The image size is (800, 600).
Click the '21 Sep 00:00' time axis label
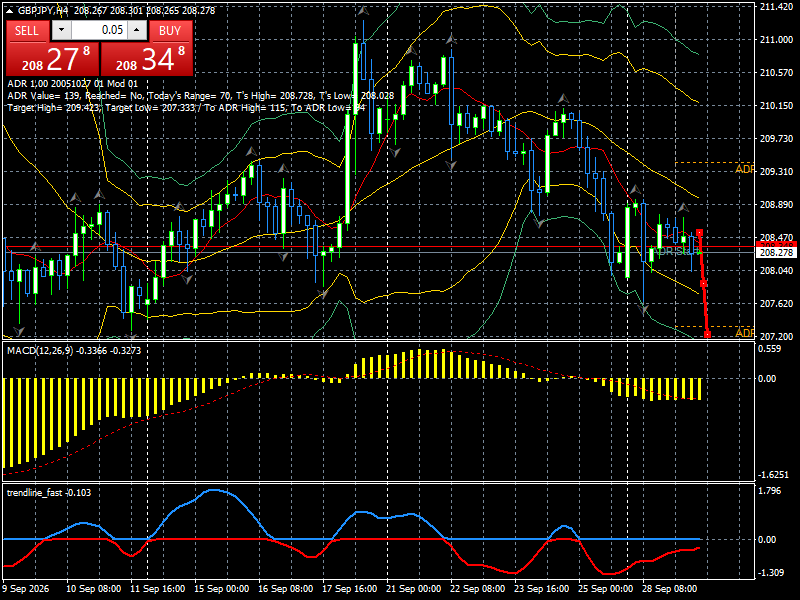coord(414,589)
